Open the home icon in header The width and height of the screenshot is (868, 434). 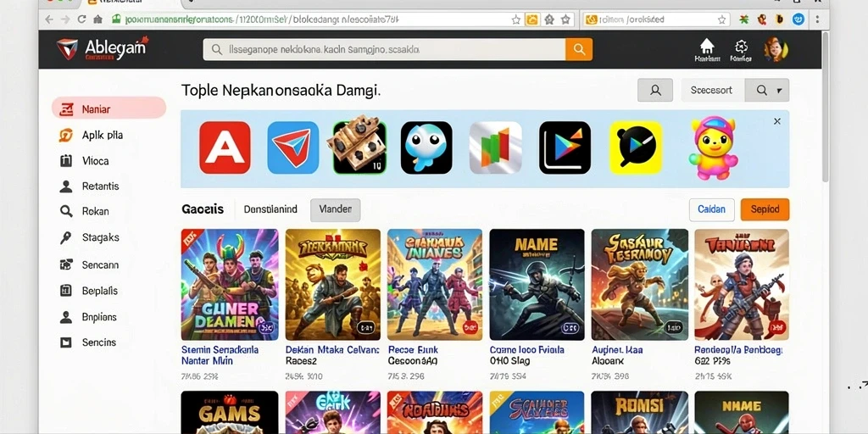tap(707, 49)
